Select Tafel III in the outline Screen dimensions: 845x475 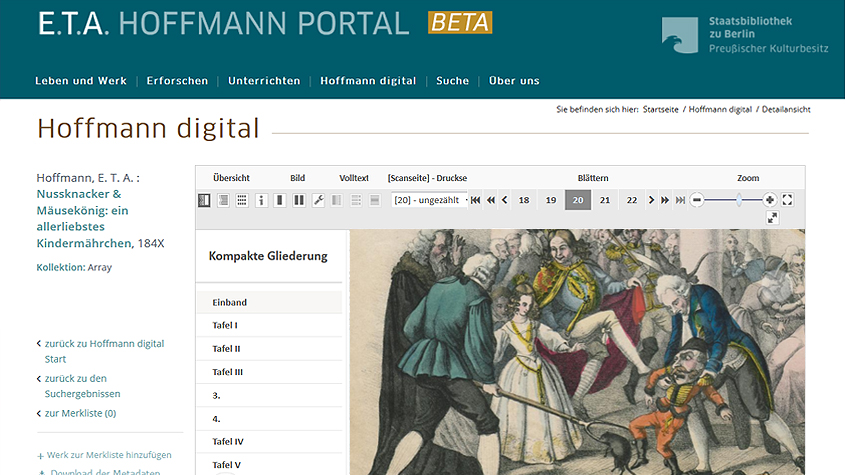pos(269,372)
